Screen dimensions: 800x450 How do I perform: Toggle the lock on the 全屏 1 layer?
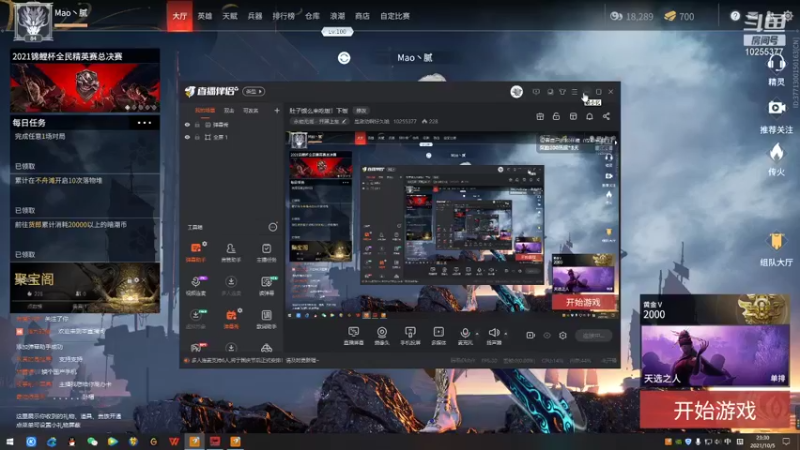point(197,137)
